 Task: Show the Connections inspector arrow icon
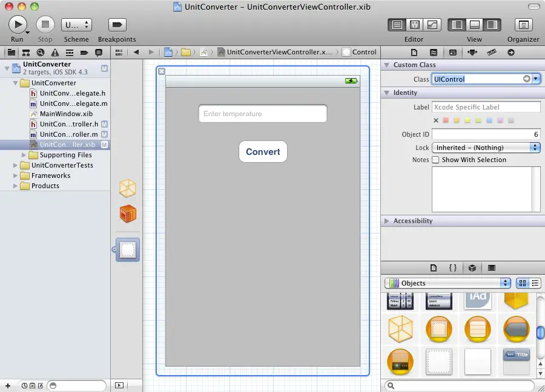coord(510,53)
